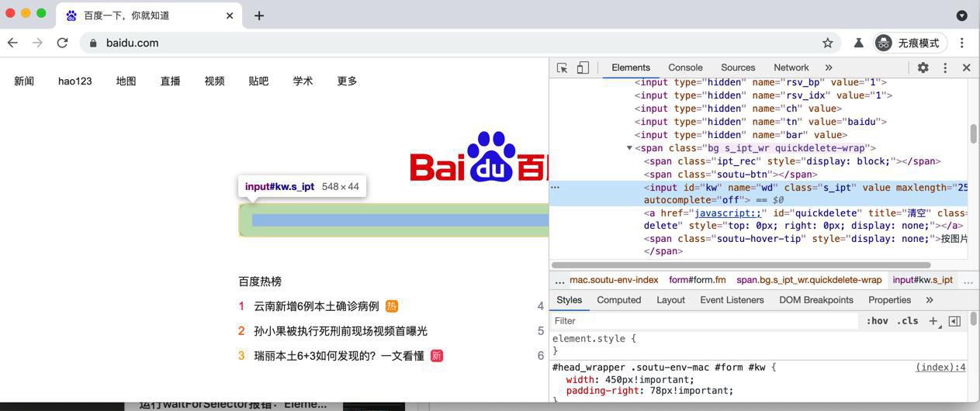Open the 学术 link
The width and height of the screenshot is (980, 411).
(x=303, y=81)
